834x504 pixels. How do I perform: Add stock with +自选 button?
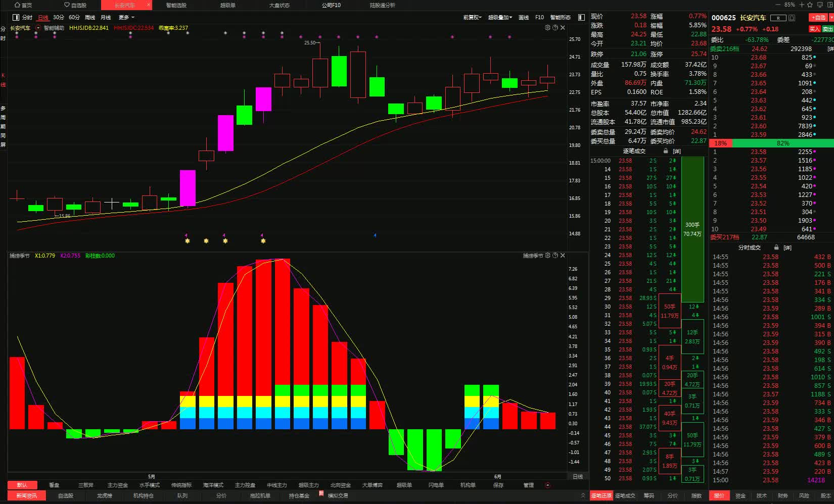[819, 18]
